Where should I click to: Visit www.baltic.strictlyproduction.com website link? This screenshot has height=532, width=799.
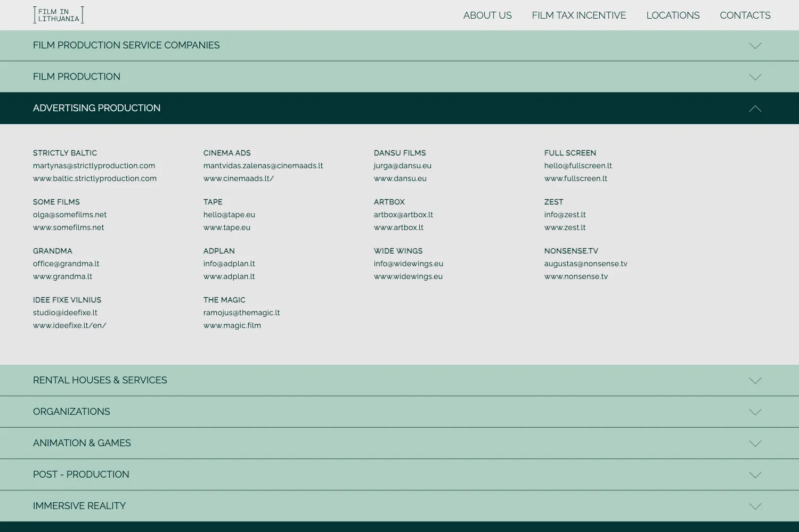pyautogui.click(x=95, y=178)
